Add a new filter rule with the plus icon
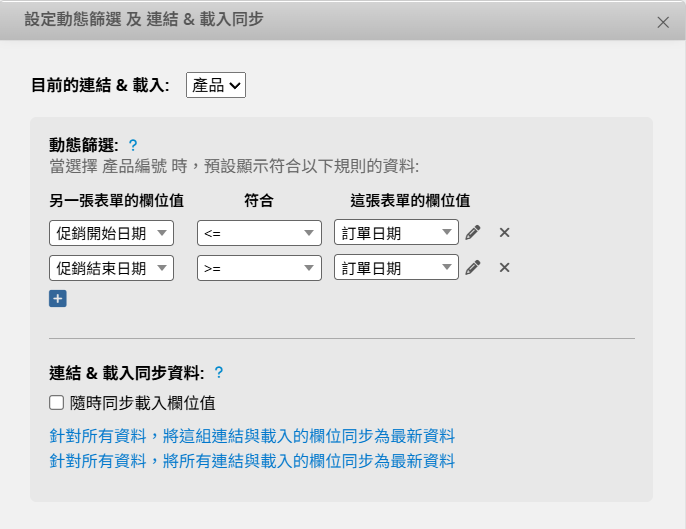 click(x=57, y=298)
